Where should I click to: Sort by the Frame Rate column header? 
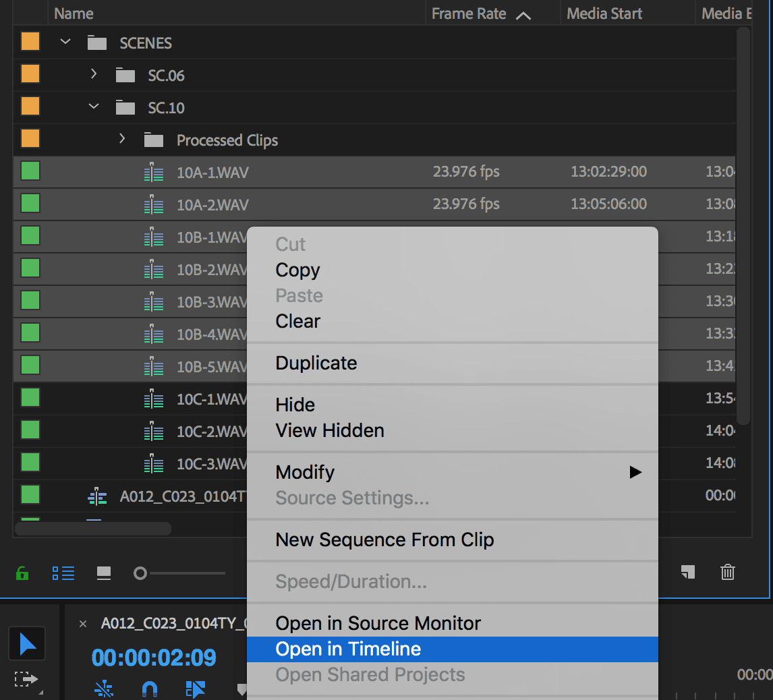pyautogui.click(x=469, y=13)
